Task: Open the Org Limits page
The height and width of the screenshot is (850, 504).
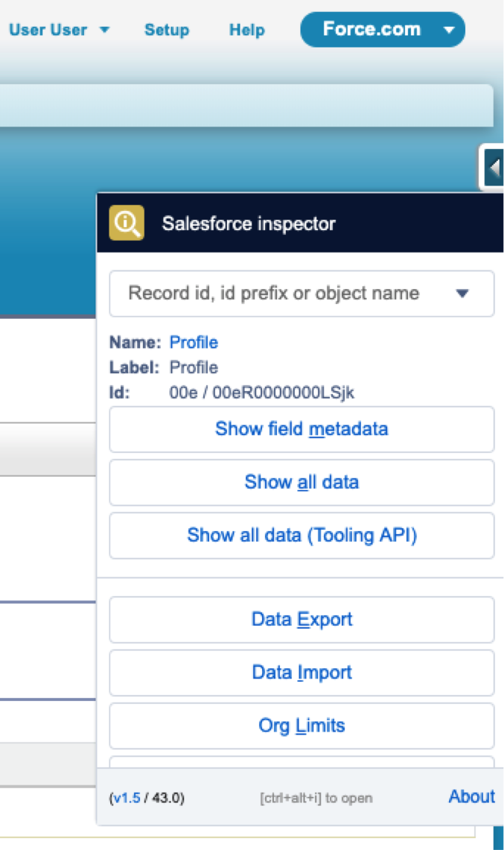Action: [302, 726]
